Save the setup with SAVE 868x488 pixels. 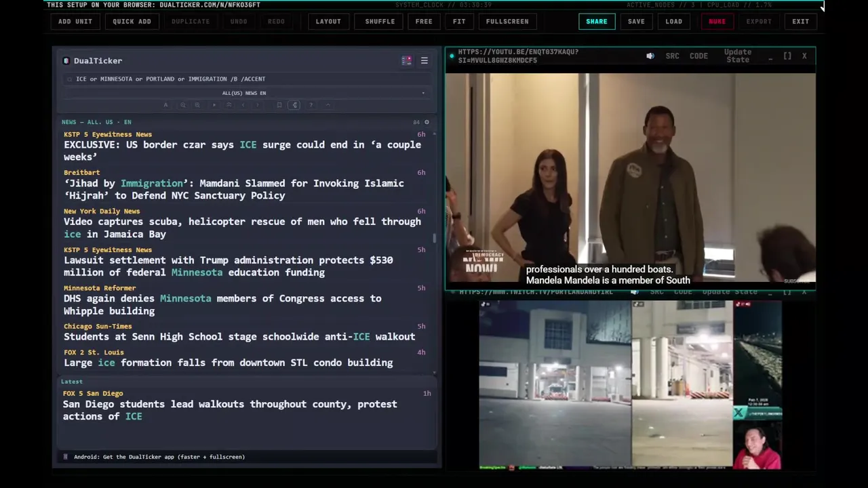(x=636, y=21)
